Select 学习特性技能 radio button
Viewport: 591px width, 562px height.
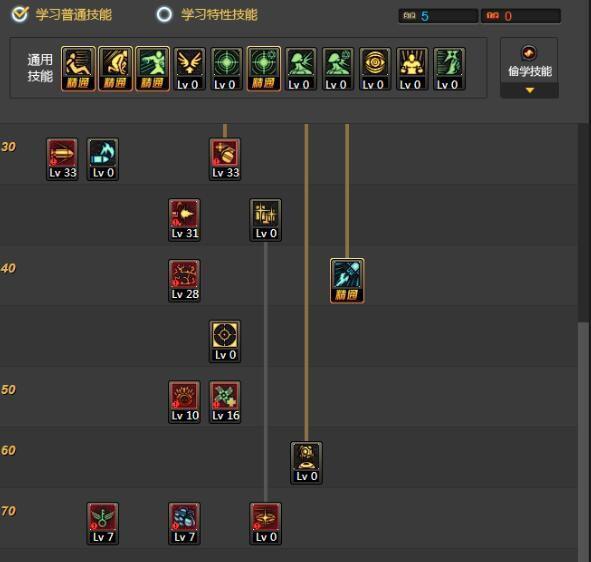tap(164, 15)
